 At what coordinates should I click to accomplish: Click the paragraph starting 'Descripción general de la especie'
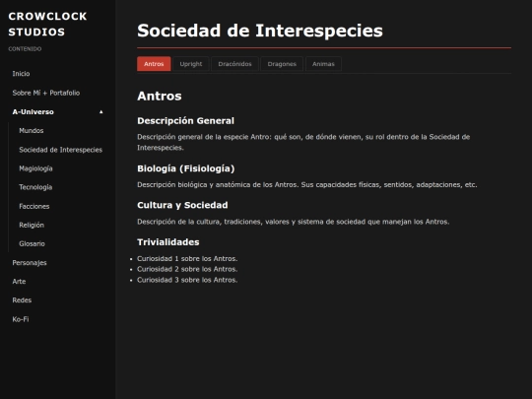pyautogui.click(x=303, y=142)
